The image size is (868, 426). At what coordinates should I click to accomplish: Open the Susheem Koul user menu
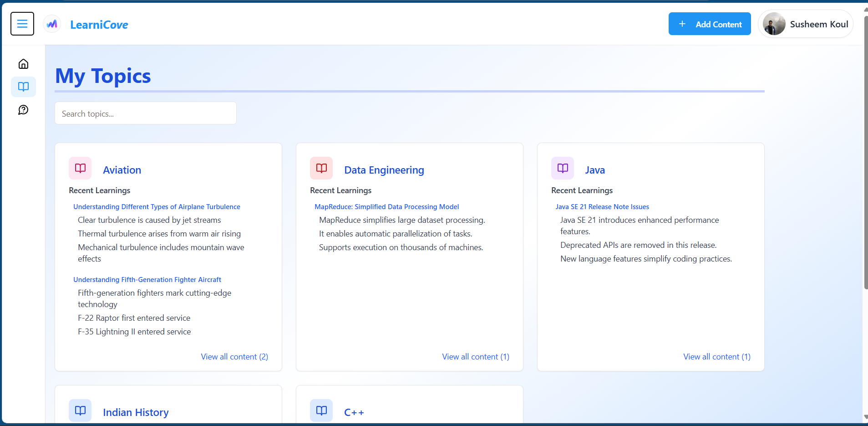tap(806, 24)
